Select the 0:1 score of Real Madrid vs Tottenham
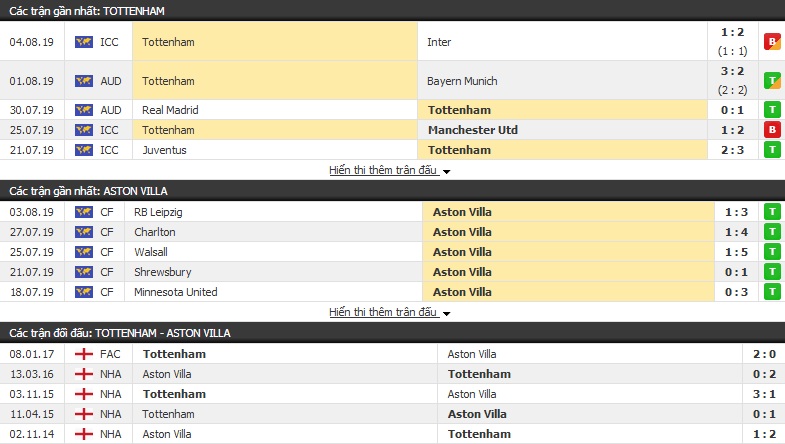The width and height of the screenshot is (785, 444). tap(732, 110)
